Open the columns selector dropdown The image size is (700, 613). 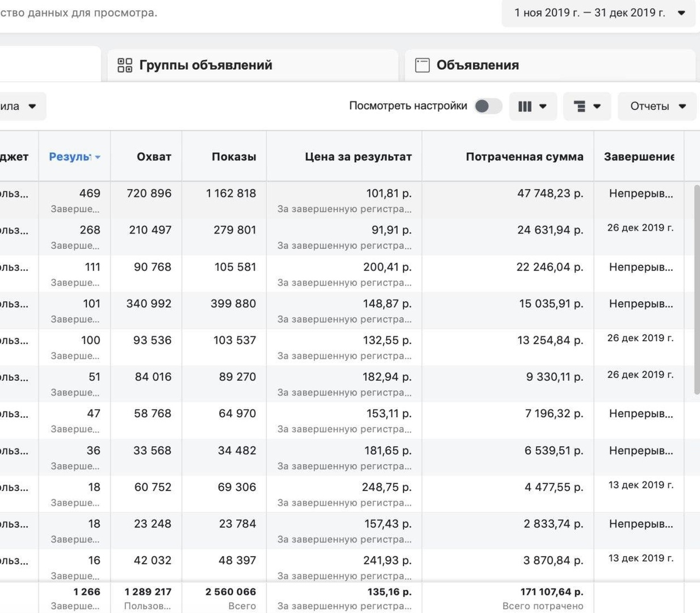coord(533,106)
